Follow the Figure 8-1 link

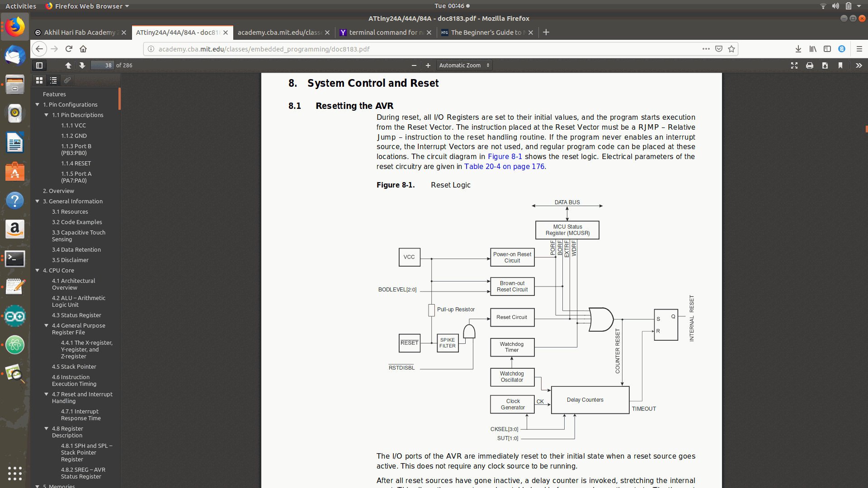[x=505, y=156]
